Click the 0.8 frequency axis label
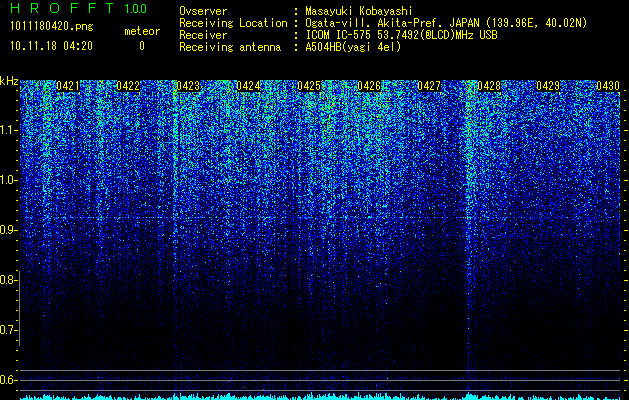Viewport: 629px width, 400px height. 7,280
